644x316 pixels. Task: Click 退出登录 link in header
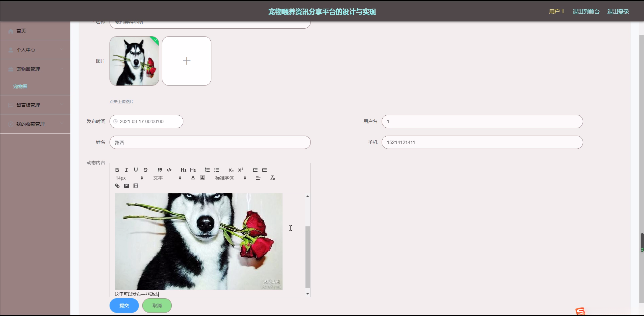point(618,12)
